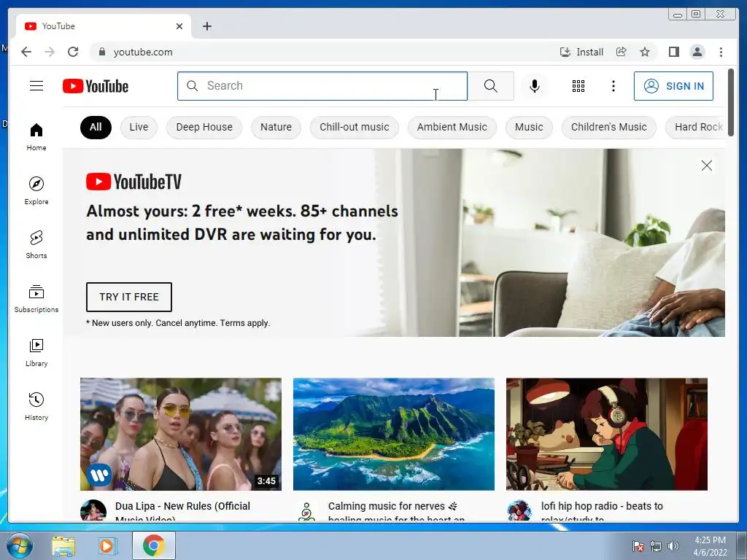The image size is (747, 560).
Task: Click TRY IT FREE button
Action: 128,297
